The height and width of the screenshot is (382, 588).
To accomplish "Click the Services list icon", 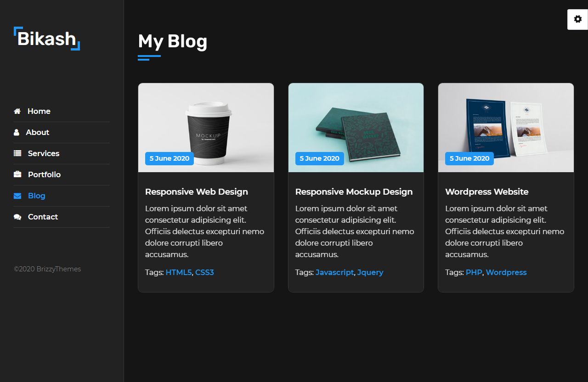I will (17, 153).
